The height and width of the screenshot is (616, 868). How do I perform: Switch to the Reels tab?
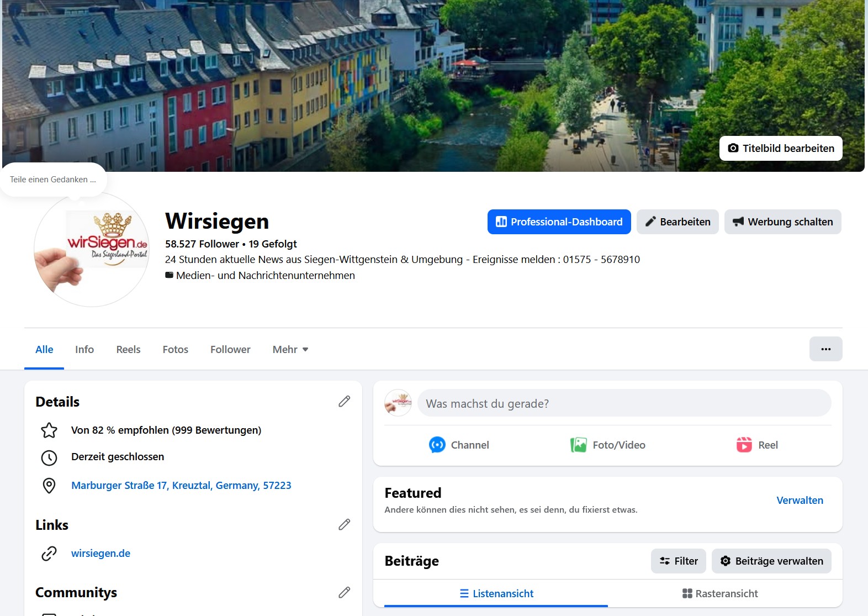tap(128, 350)
